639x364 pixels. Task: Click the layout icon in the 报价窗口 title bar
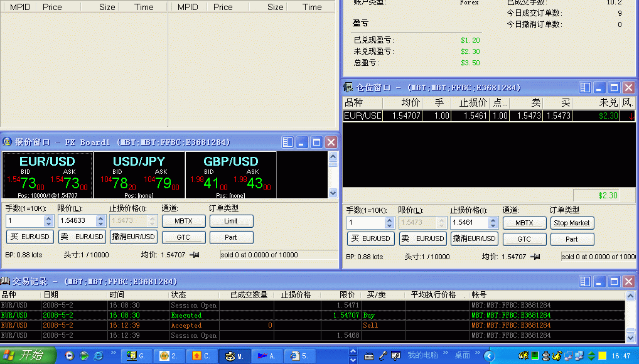(287, 142)
